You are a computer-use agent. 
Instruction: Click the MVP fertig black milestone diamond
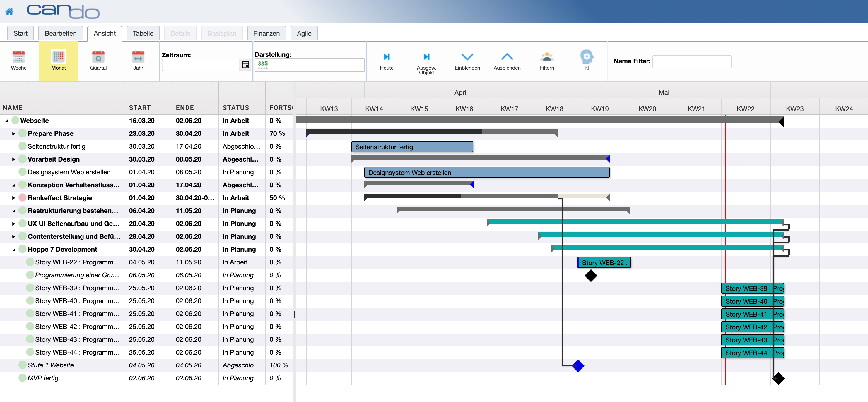pyautogui.click(x=778, y=378)
